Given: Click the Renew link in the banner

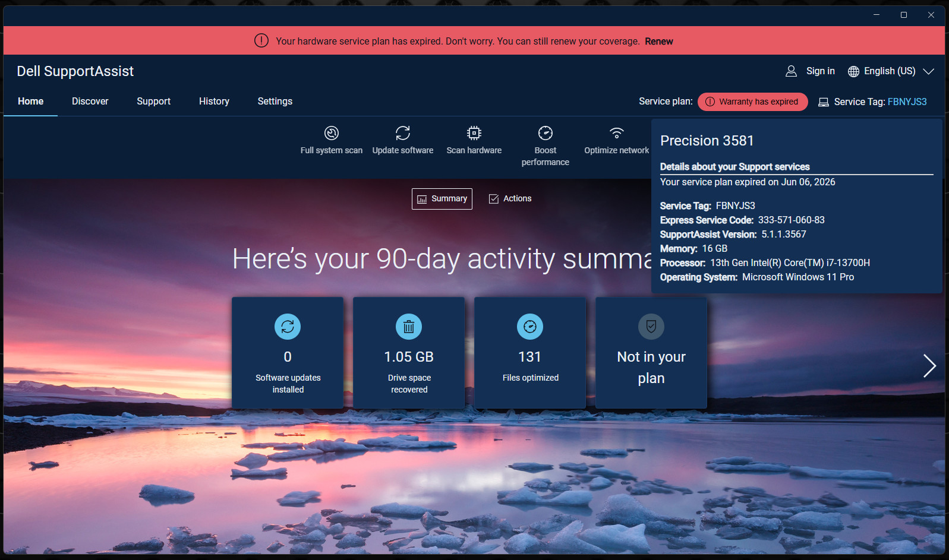Looking at the screenshot, I should click(x=659, y=42).
